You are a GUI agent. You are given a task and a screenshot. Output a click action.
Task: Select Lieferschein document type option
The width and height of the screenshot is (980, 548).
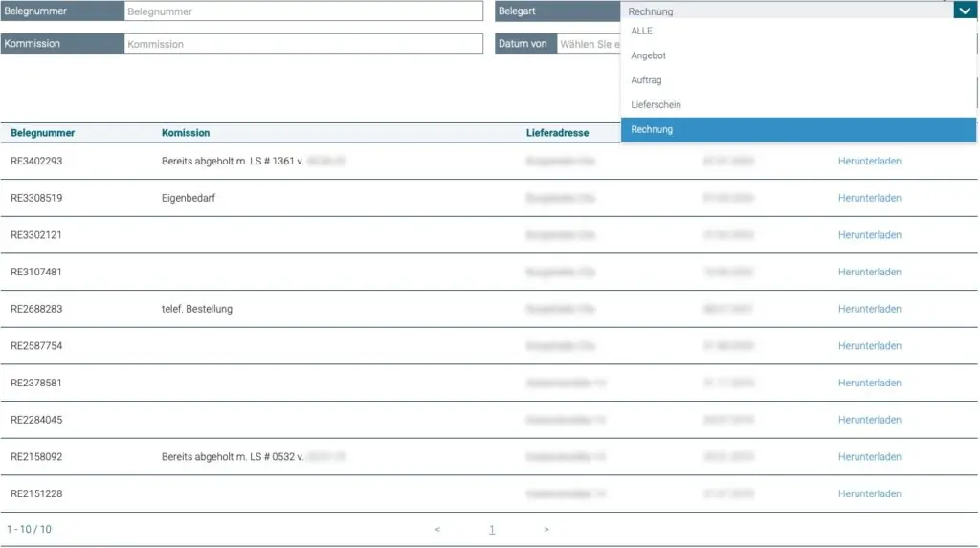tap(656, 105)
